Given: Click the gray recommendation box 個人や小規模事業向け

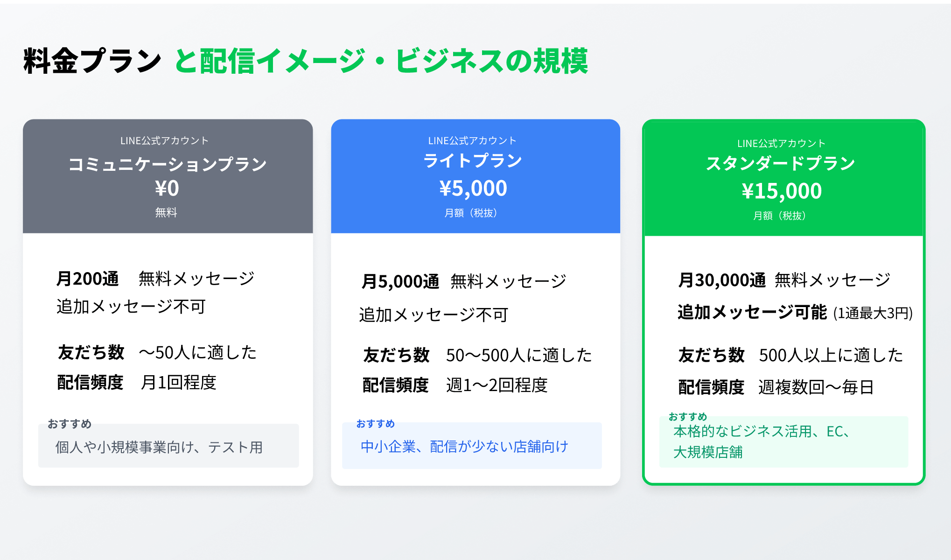Looking at the screenshot, I should coord(168,446).
